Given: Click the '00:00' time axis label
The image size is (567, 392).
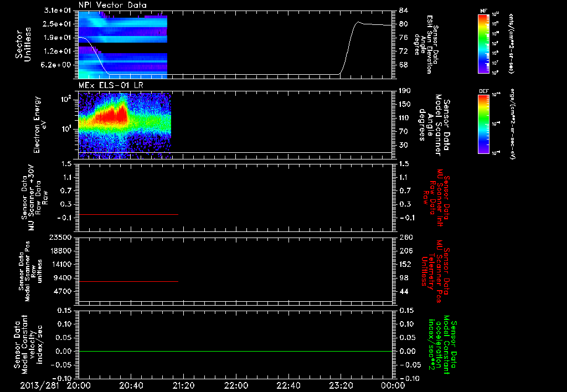Looking at the screenshot, I should pyautogui.click(x=393, y=385).
